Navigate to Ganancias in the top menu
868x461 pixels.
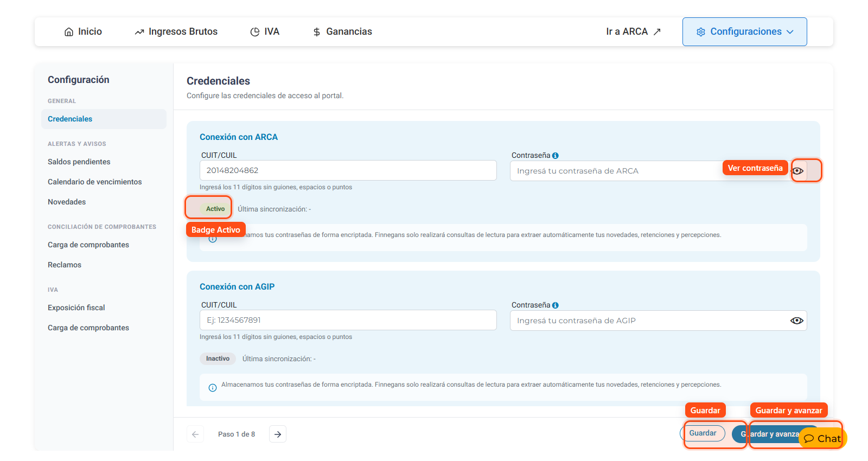342,31
